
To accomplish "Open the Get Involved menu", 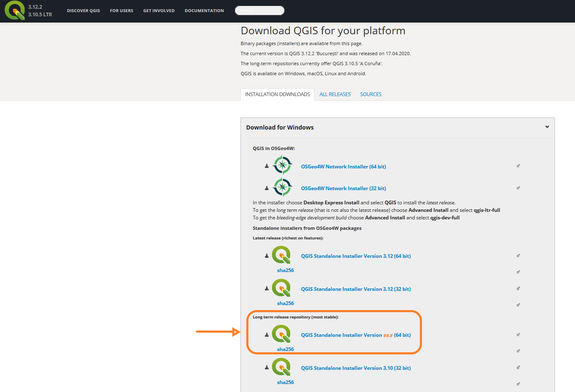I will [159, 11].
